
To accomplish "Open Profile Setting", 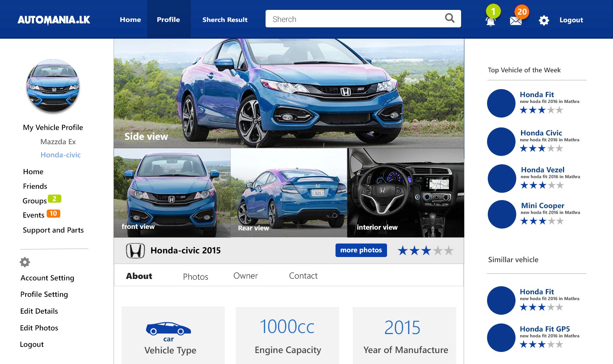I will (x=44, y=294).
